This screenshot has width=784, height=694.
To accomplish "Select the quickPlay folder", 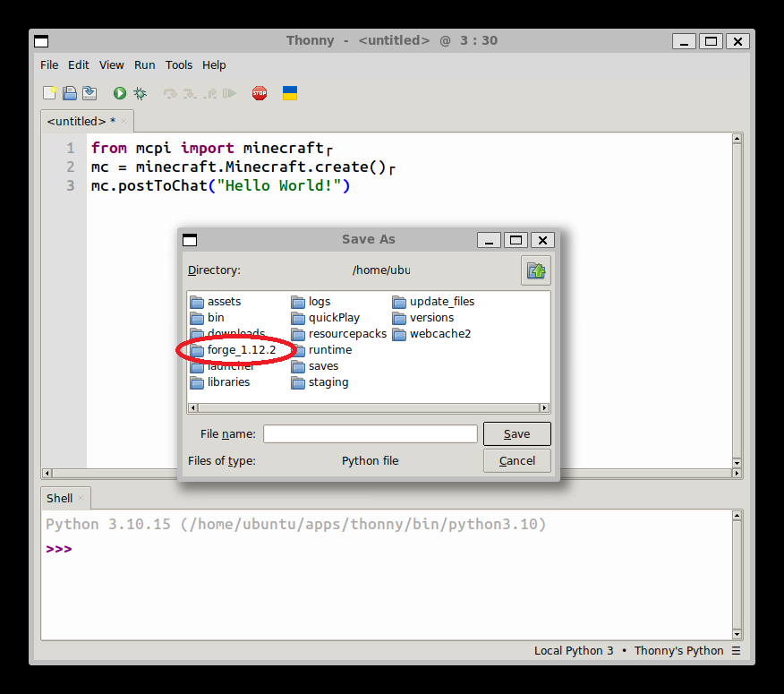I will pos(326,318).
